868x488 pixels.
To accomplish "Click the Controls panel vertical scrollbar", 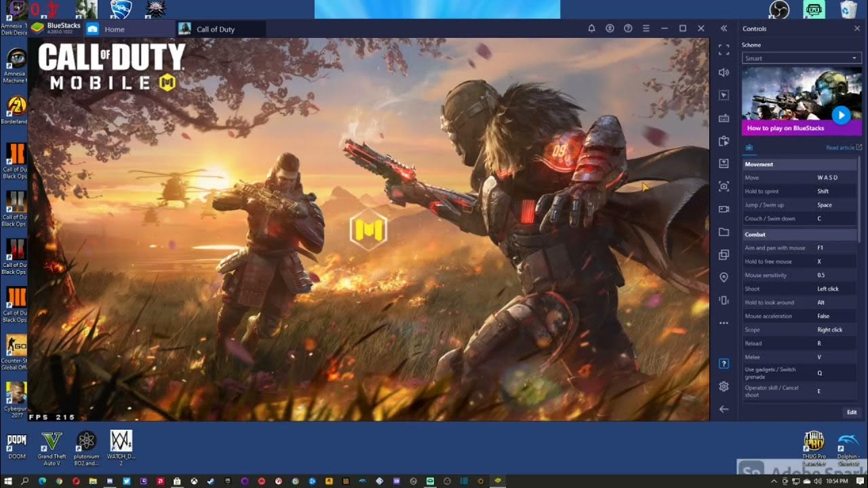I will pyautogui.click(x=859, y=200).
